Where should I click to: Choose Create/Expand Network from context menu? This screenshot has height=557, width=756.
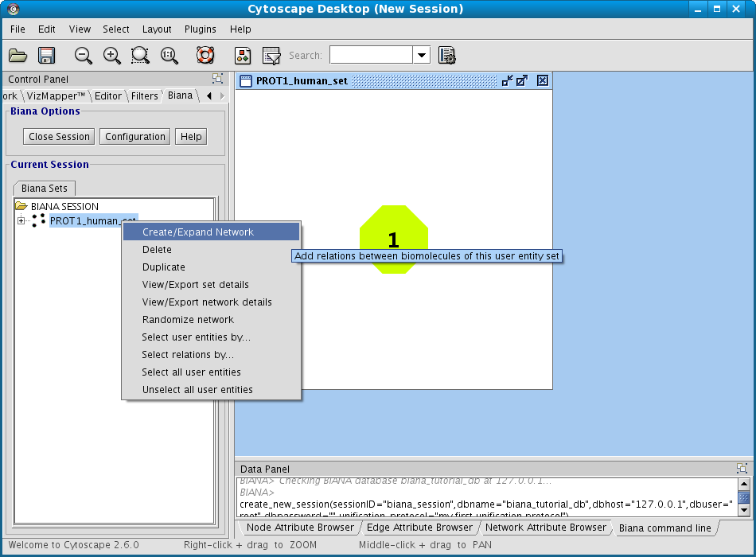click(x=198, y=232)
